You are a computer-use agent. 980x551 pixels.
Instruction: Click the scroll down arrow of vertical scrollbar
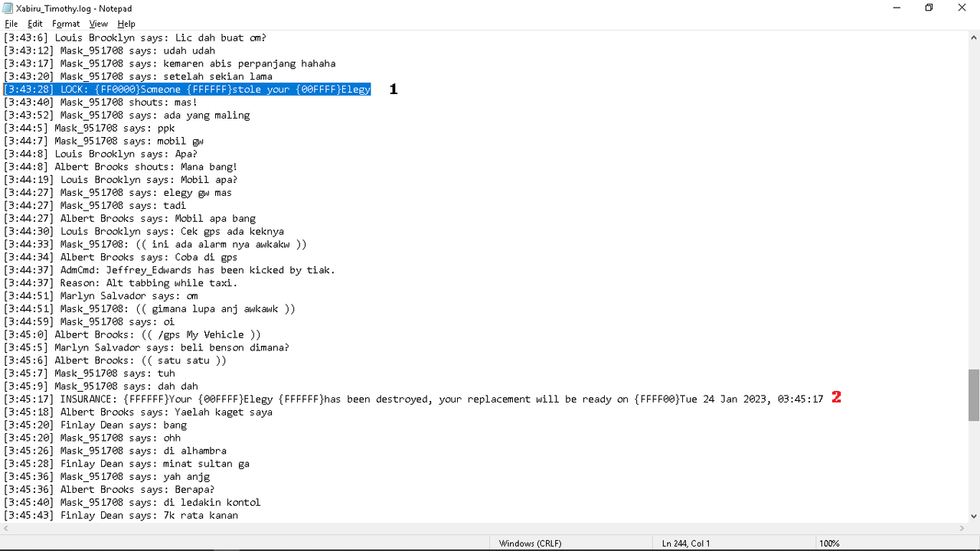973,516
